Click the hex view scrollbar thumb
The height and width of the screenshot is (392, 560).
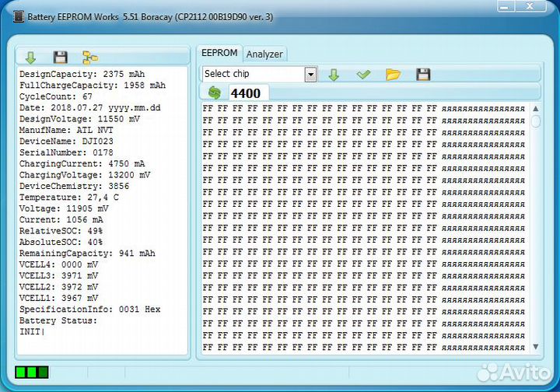[536, 122]
